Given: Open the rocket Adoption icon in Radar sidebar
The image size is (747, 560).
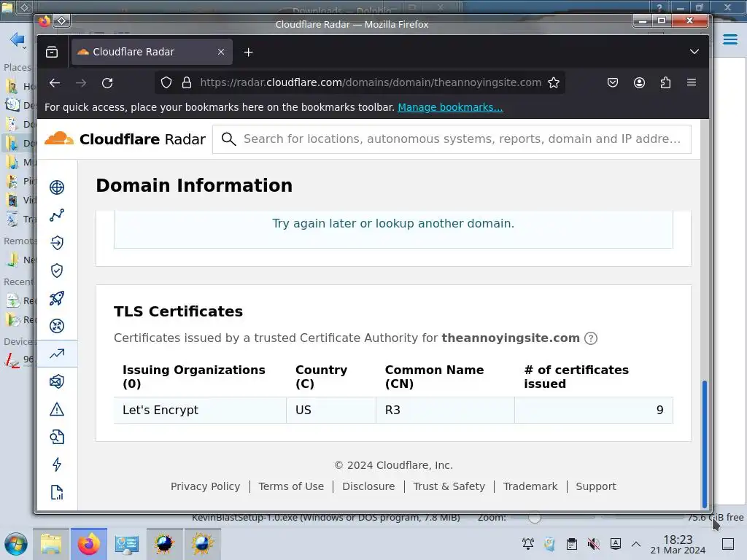Looking at the screenshot, I should 57,298.
